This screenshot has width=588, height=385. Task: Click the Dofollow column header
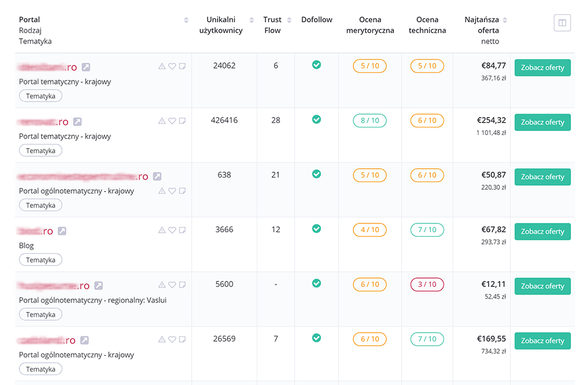click(x=317, y=19)
